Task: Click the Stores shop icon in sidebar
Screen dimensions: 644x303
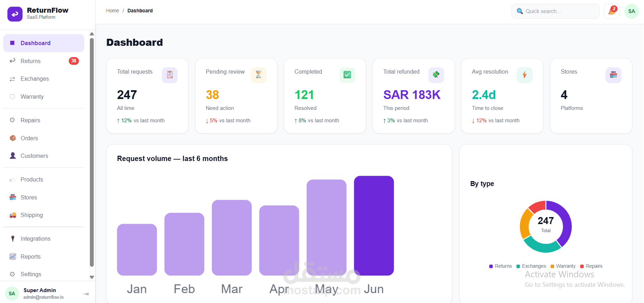Action: click(x=13, y=197)
